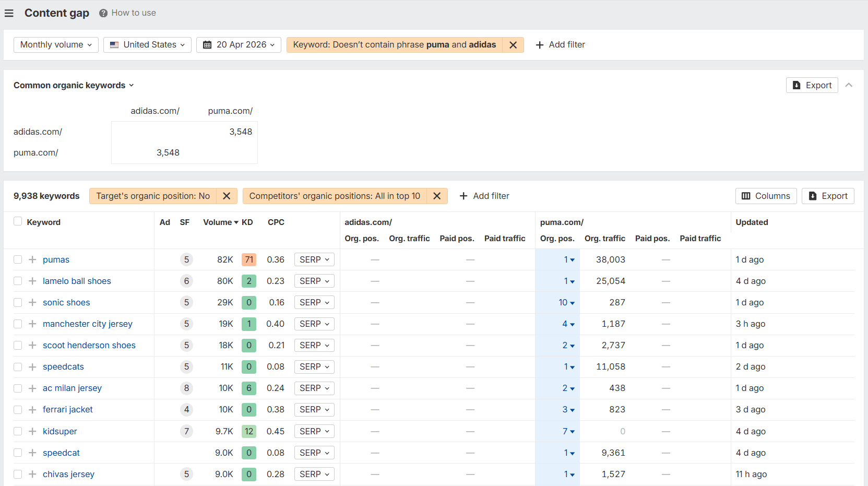
Task: Open SERP dropdown for pumas
Action: [x=314, y=259]
